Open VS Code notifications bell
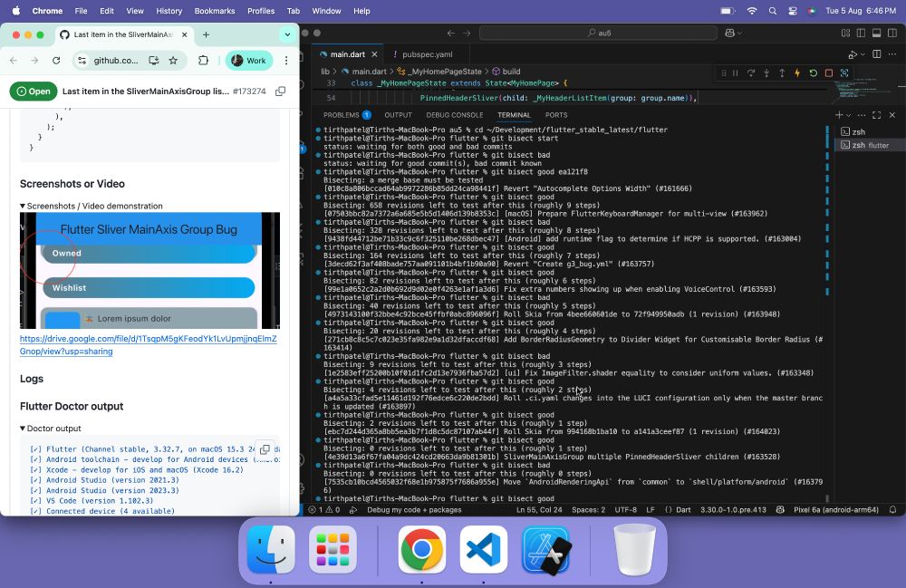Viewport: 906px width, 588px height. (892, 510)
